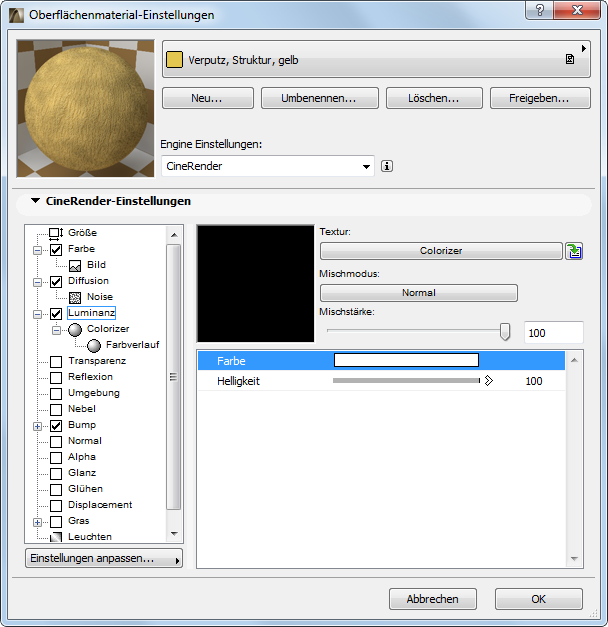Click the small library icon beside material name
The width and height of the screenshot is (608, 627).
[x=570, y=59]
